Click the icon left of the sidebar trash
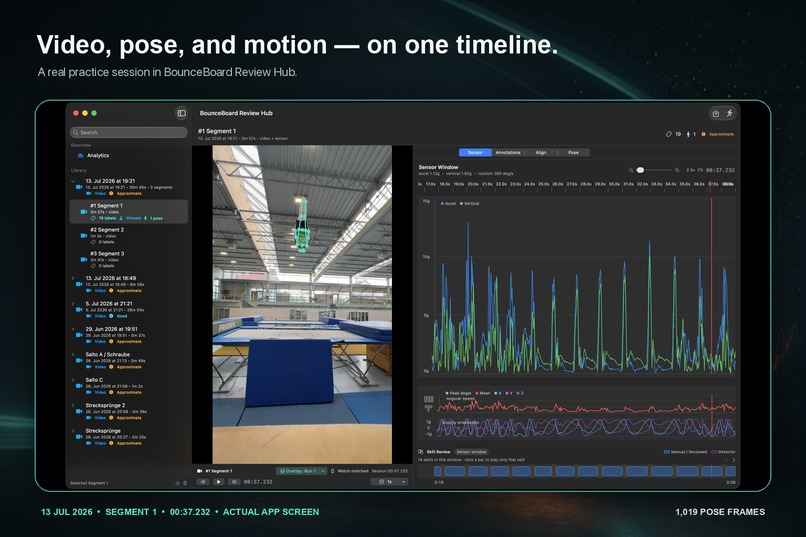The image size is (806, 537). click(178, 483)
